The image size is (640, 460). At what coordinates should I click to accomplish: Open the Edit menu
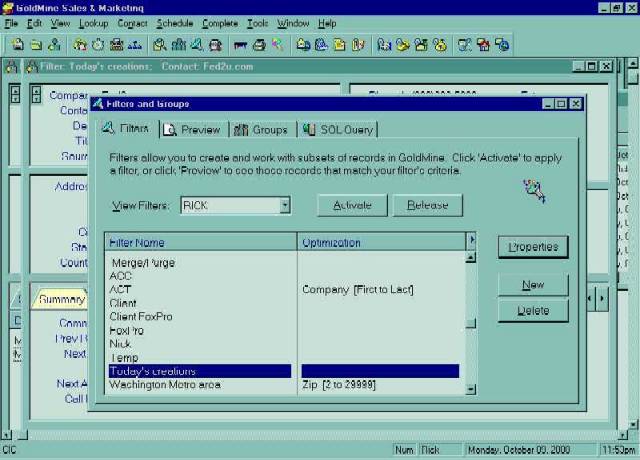point(34,24)
